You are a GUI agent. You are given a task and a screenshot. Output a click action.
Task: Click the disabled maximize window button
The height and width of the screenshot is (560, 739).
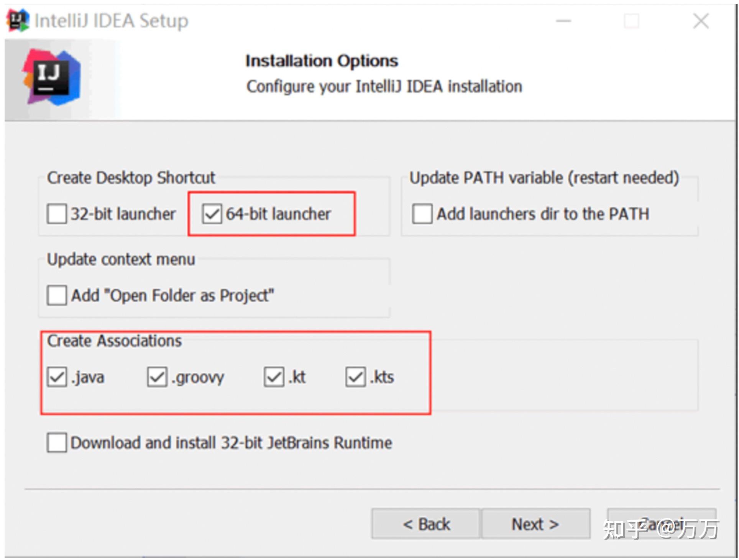click(x=631, y=21)
